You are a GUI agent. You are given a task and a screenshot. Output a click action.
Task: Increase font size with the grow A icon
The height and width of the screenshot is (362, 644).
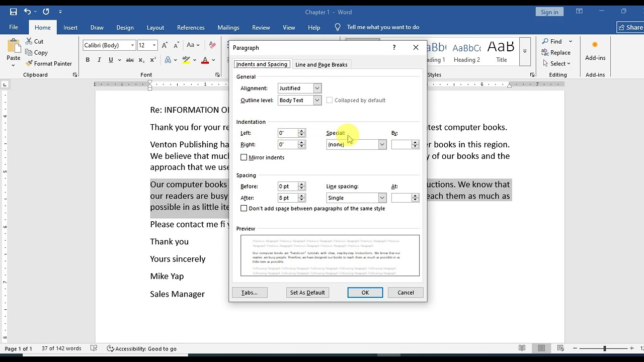click(x=166, y=45)
